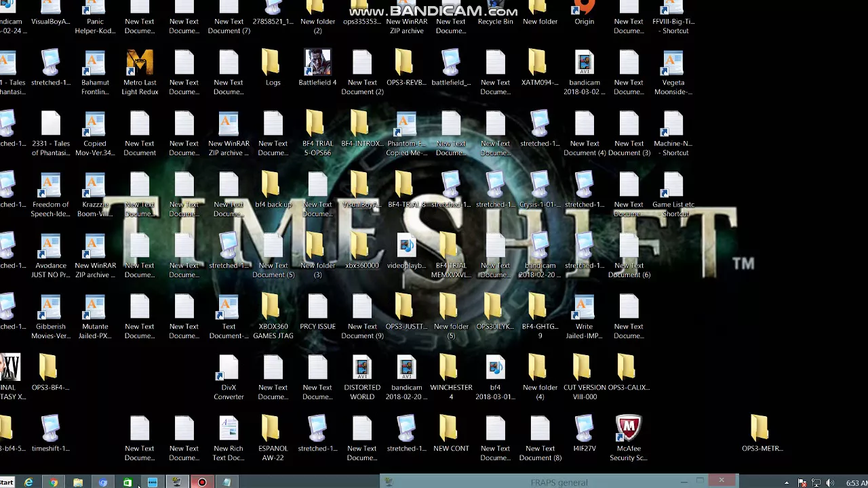The height and width of the screenshot is (488, 868).
Task: Select the BF4-INTROX folder
Action: [362, 129]
